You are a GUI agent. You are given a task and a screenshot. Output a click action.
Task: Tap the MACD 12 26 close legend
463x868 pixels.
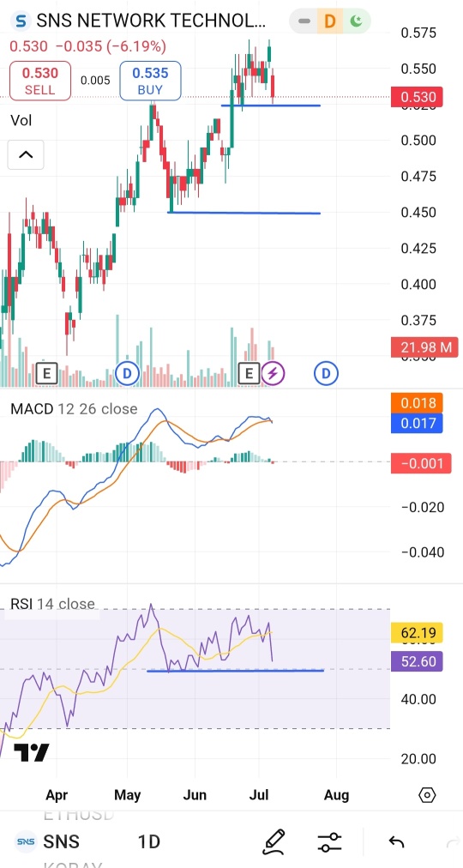74,409
